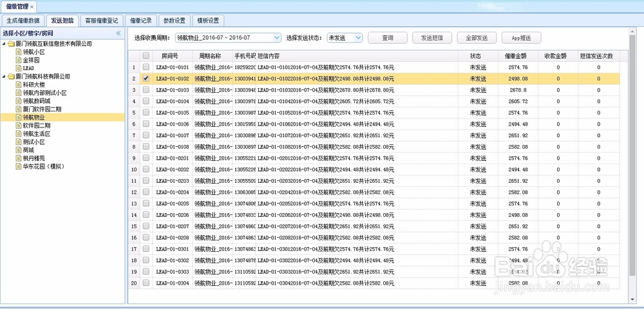Click the document icon beside 领航生活区

pyautogui.click(x=19, y=134)
